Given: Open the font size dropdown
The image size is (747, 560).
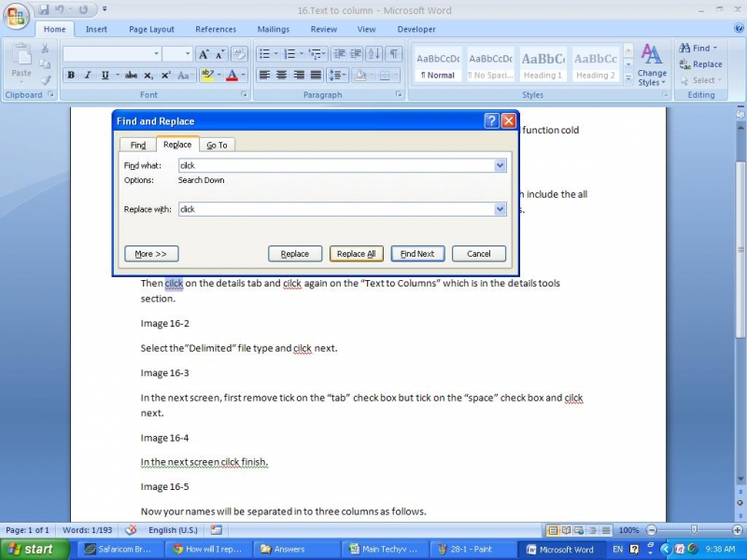Looking at the screenshot, I should click(x=188, y=54).
